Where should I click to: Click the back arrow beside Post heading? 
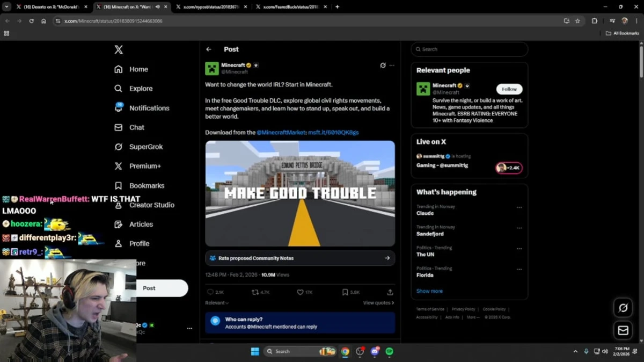click(209, 49)
